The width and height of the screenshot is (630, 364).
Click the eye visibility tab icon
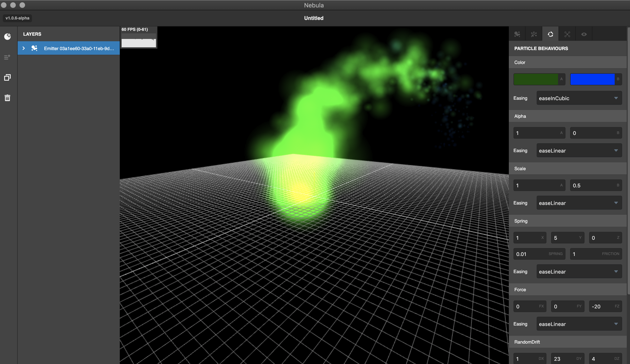pos(584,34)
